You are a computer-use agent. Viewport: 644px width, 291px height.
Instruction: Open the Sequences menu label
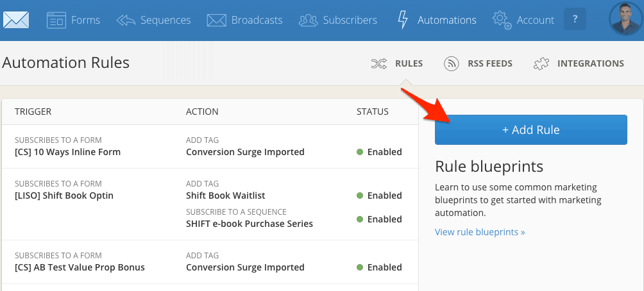pos(165,20)
